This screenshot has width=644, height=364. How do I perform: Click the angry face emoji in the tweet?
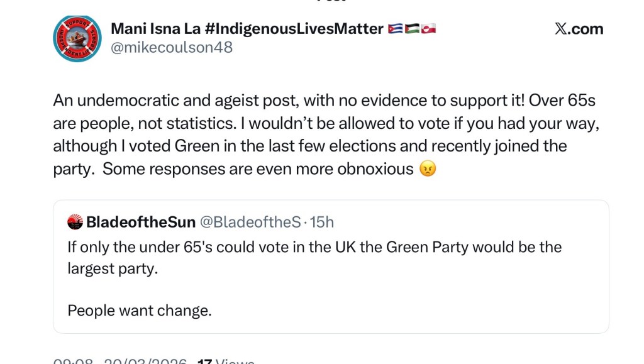click(428, 169)
